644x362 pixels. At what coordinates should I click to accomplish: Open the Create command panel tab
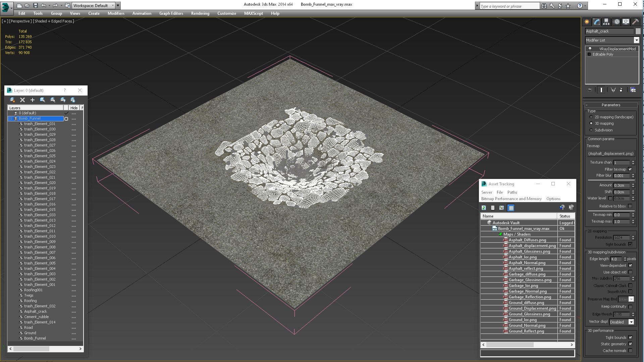coord(587,22)
